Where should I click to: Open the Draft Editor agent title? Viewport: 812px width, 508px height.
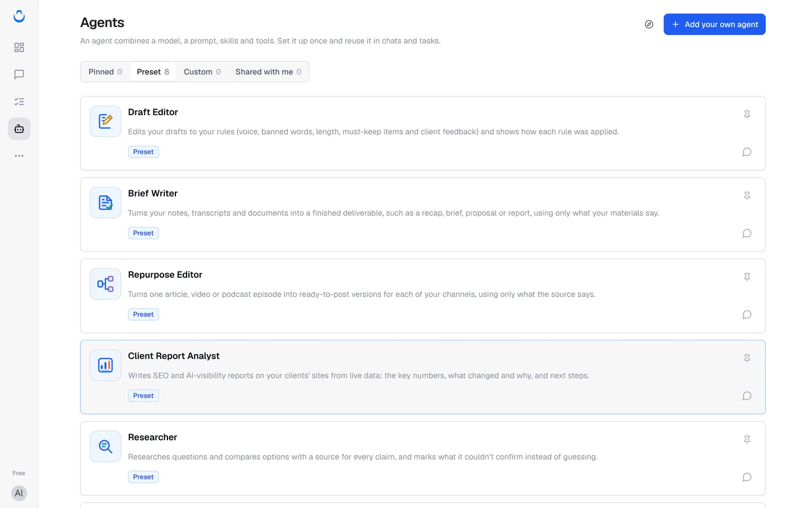[153, 112]
